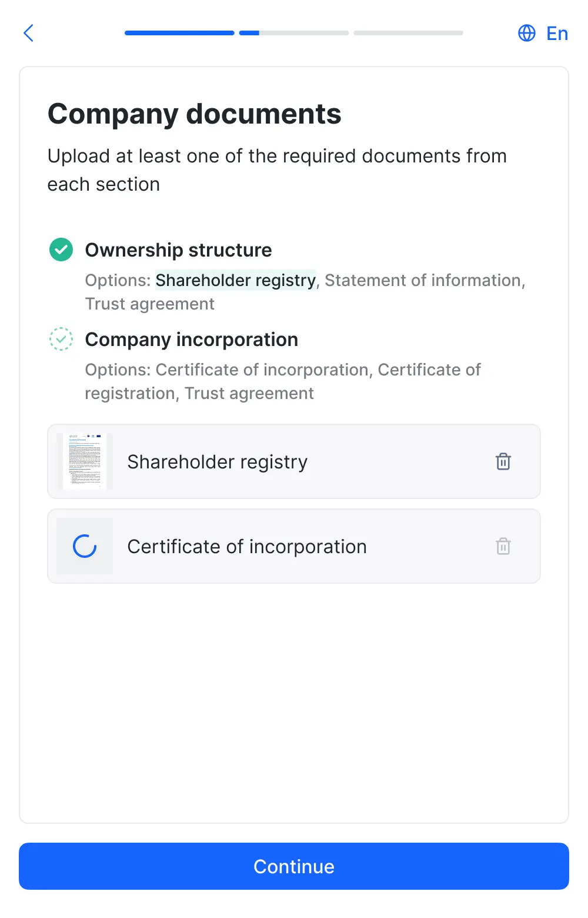Click the trash icon for Certificate of incorporation
Image resolution: width=588 pixels, height=918 pixels.
click(503, 546)
